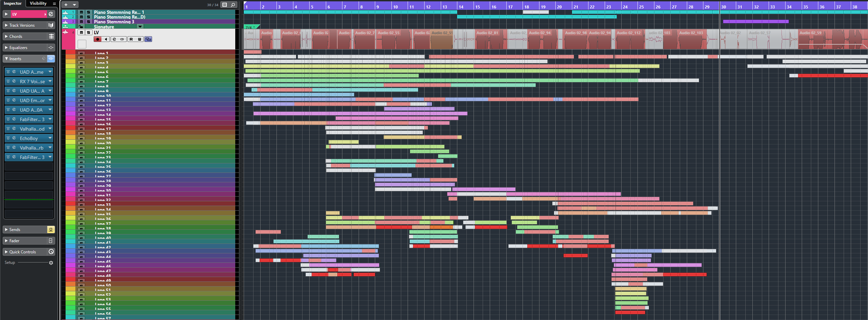Click the RX 7 Voi...se insert plugin

(x=32, y=82)
